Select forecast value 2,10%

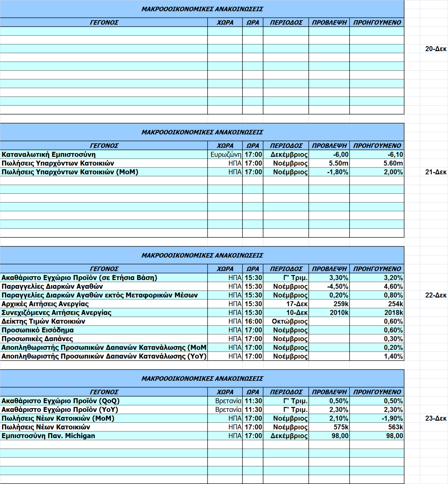329,418
